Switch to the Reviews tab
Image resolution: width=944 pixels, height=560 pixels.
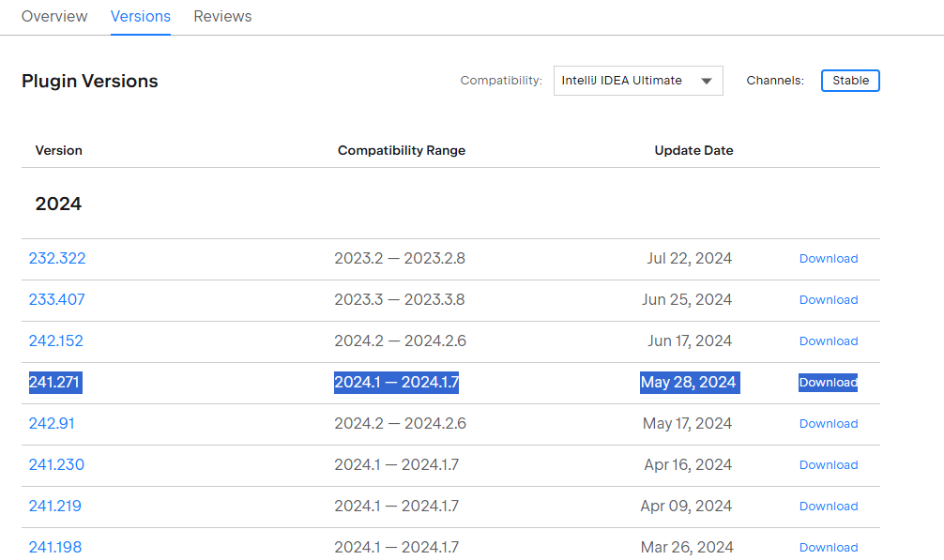pos(222,16)
